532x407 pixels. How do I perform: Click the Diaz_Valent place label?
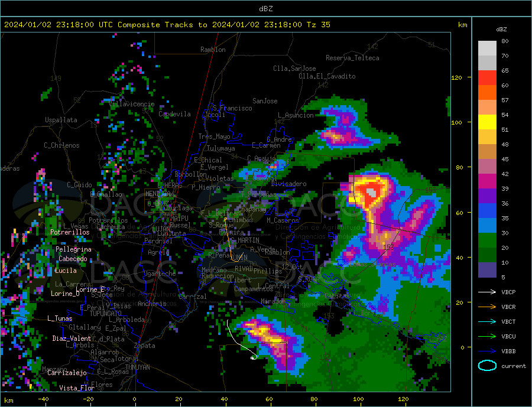[72, 338]
